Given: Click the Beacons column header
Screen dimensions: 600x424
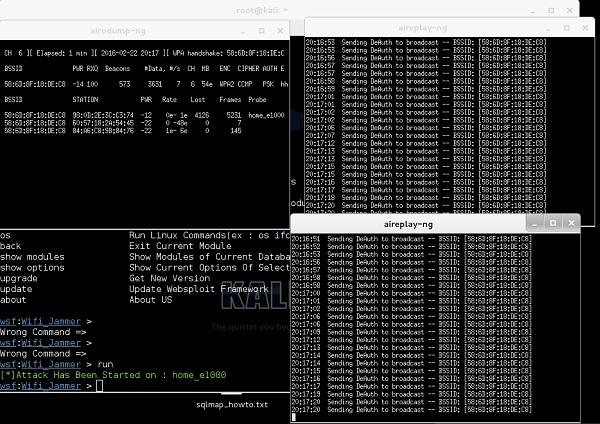Looking at the screenshot, I should tap(117, 68).
